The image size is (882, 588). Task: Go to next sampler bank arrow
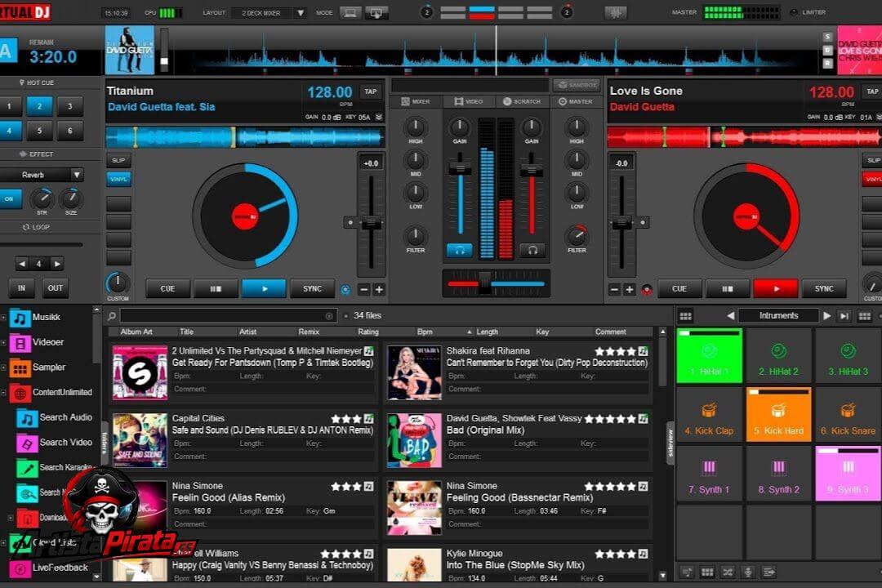point(826,316)
